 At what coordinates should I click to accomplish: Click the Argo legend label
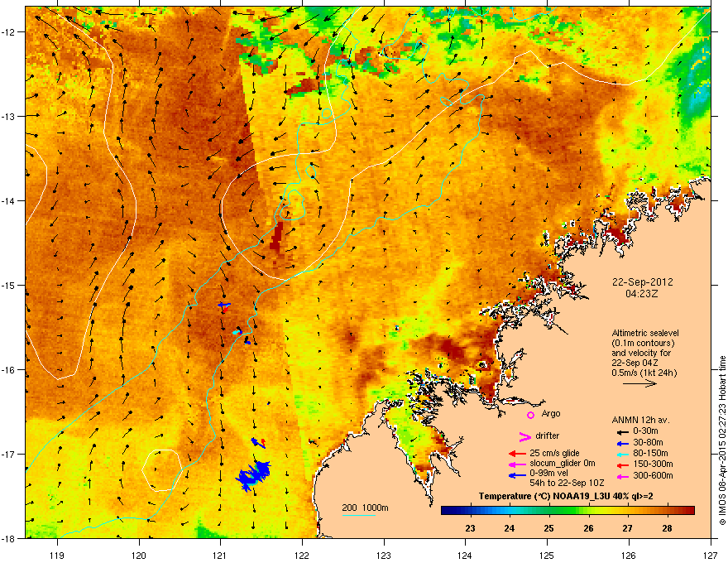tap(551, 414)
